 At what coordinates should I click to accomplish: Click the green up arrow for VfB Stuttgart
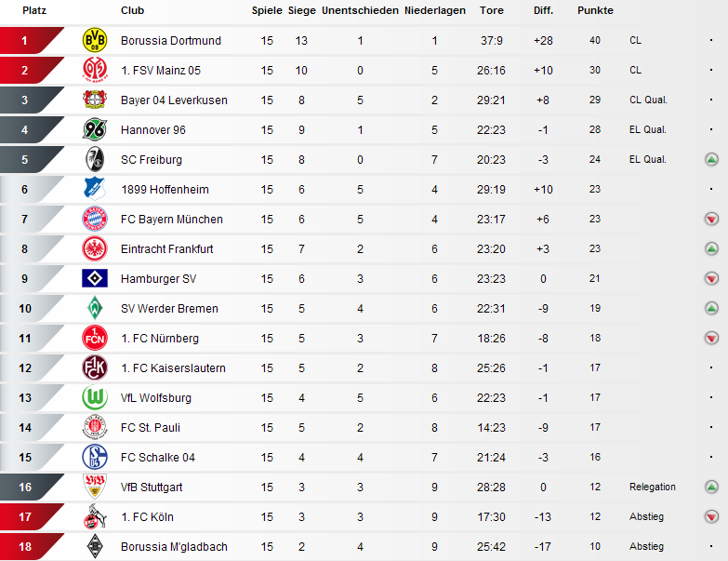coord(711,487)
